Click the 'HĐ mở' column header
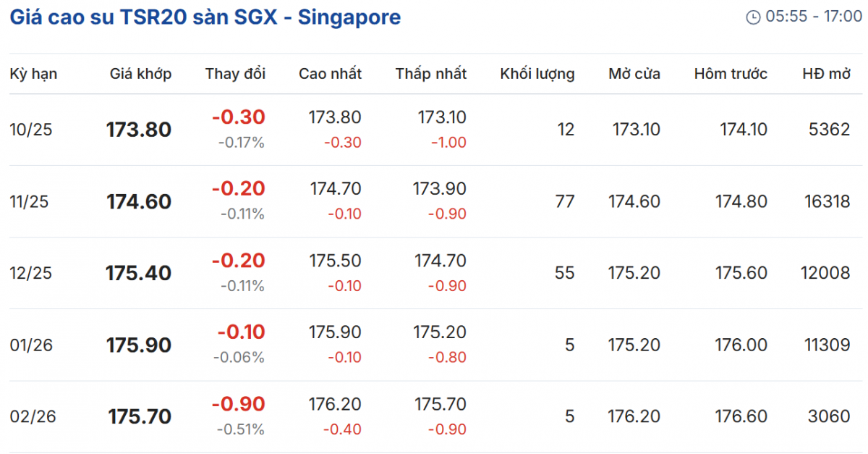 click(826, 73)
